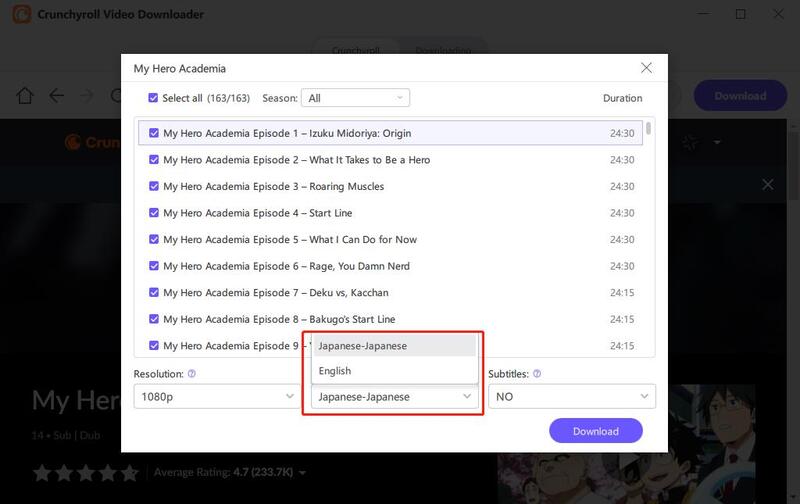
Task: Choose English from the audio list
Action: pyautogui.click(x=394, y=371)
